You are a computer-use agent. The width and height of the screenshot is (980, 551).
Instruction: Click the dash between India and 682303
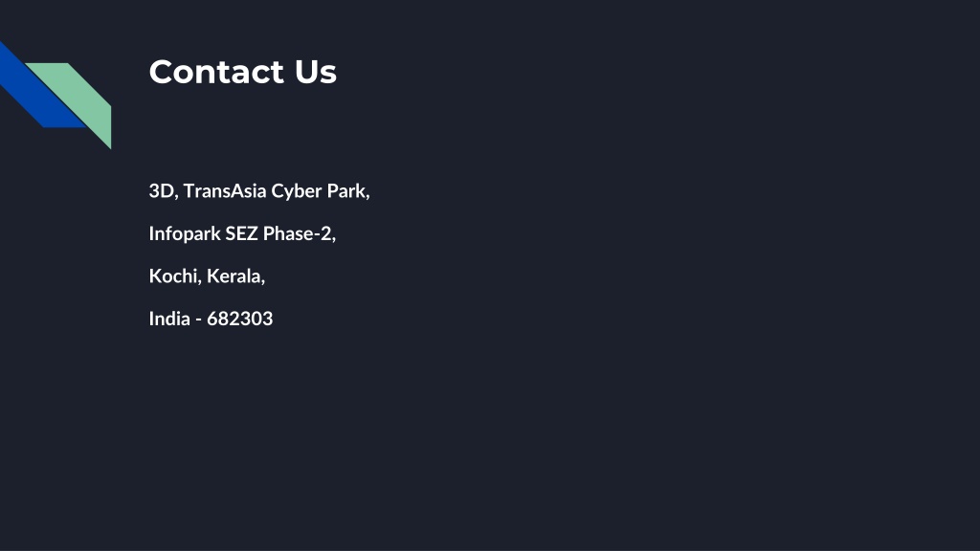click(x=199, y=320)
